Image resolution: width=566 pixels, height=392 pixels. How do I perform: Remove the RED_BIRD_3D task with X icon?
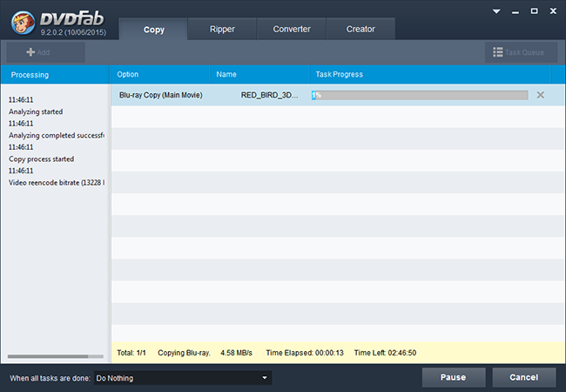pyautogui.click(x=540, y=95)
